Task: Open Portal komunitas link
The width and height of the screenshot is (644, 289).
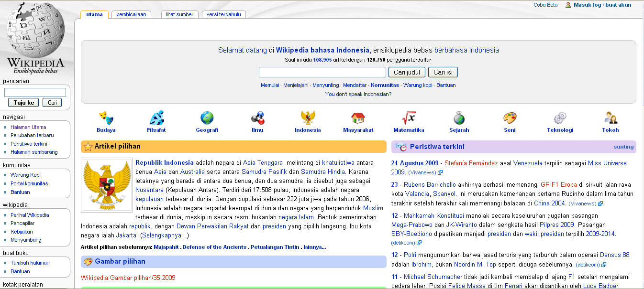Action: pyautogui.click(x=29, y=183)
